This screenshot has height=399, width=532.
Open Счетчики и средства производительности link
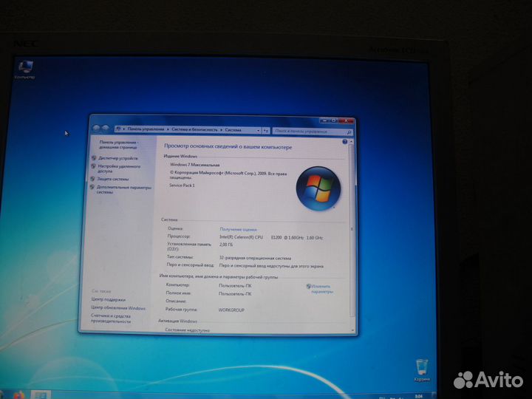(x=111, y=318)
